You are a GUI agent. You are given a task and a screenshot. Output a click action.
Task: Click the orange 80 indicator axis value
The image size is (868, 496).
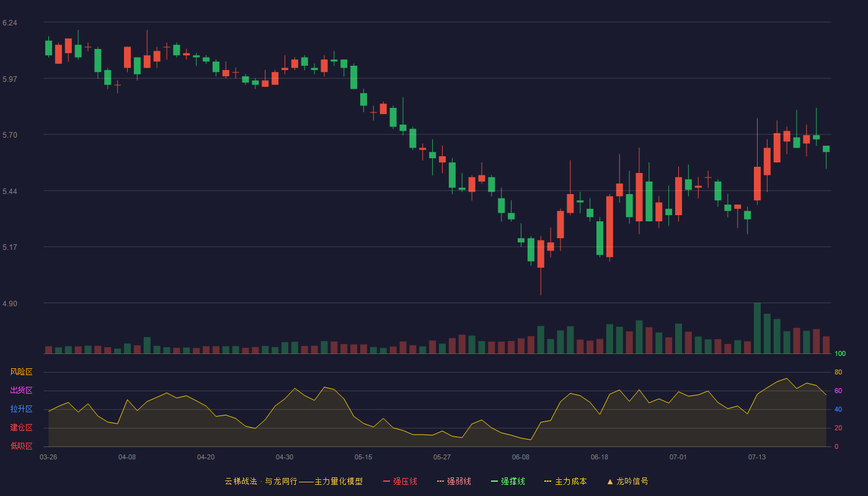838,372
